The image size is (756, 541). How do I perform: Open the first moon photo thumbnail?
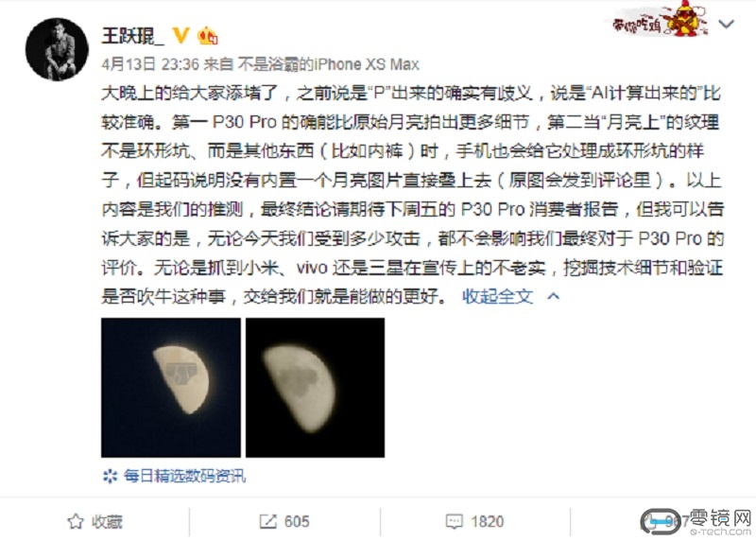pyautogui.click(x=171, y=388)
